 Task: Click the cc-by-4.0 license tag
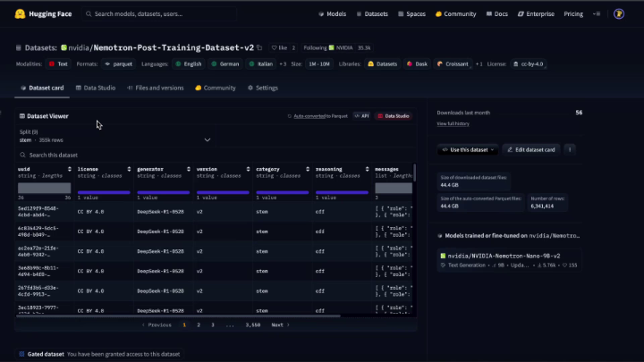tap(529, 64)
